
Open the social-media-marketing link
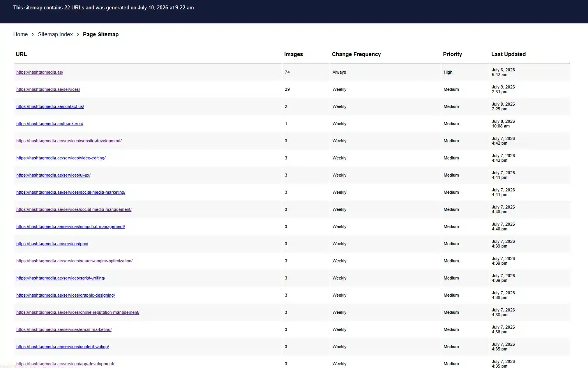[x=71, y=192]
